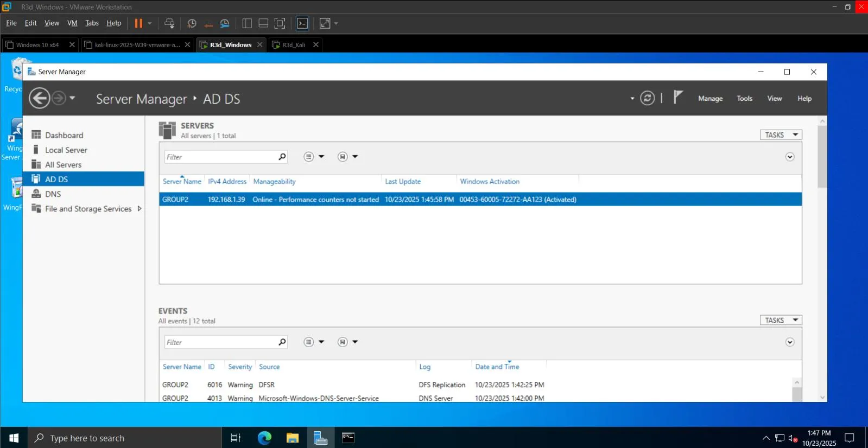Refresh Server Manager with the circular arrows icon
The height and width of the screenshot is (448, 868).
[x=647, y=98]
